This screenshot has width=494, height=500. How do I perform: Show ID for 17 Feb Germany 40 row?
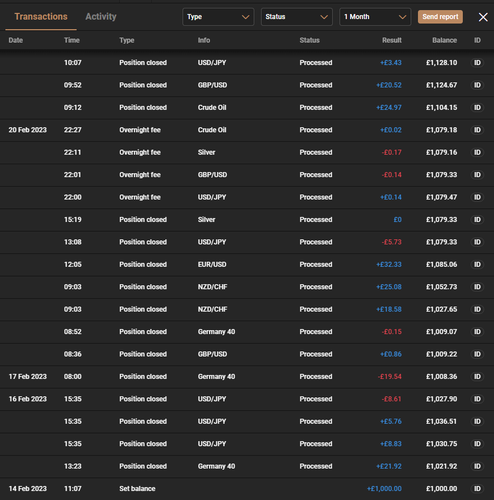(477, 376)
